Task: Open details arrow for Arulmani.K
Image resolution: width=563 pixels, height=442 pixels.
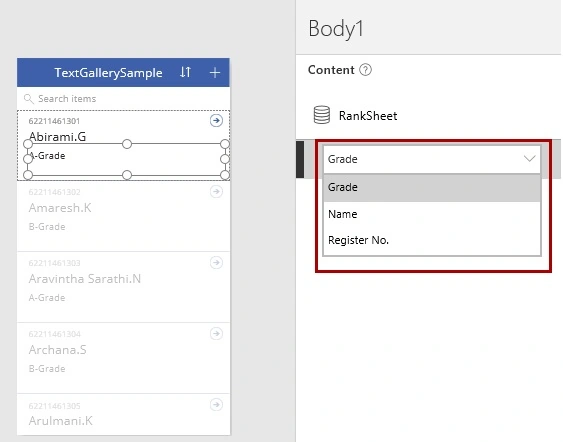Action: pyautogui.click(x=216, y=405)
